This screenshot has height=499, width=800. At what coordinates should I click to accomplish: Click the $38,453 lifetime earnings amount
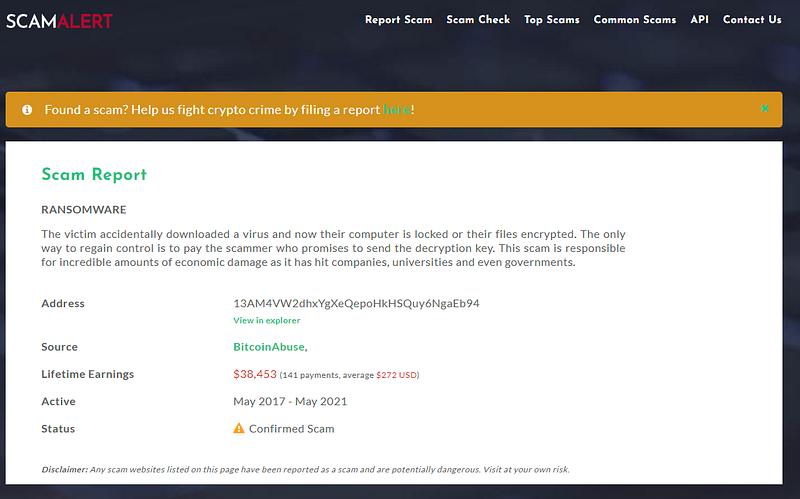pyautogui.click(x=255, y=374)
